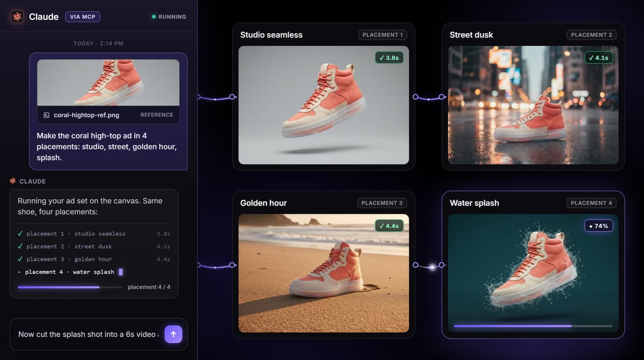
Task: Click the 74% progress badge on Water splash
Action: [x=598, y=226]
